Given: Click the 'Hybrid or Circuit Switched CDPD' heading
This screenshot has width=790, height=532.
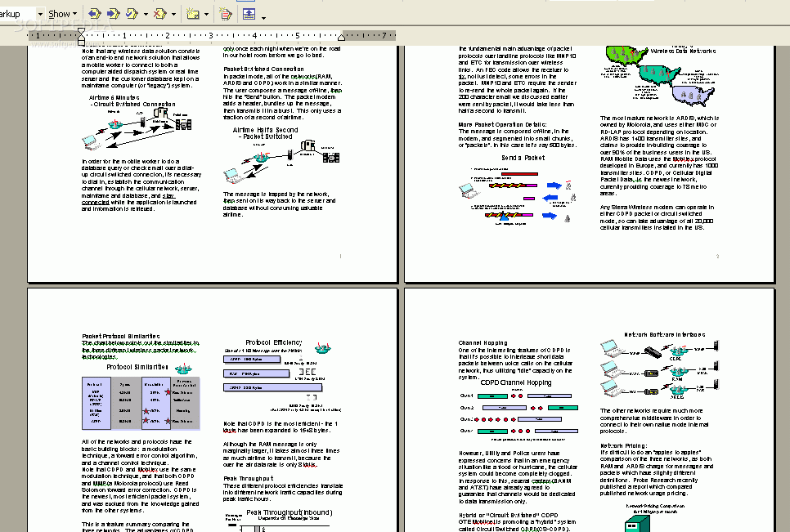Looking at the screenshot, I should point(508,515).
